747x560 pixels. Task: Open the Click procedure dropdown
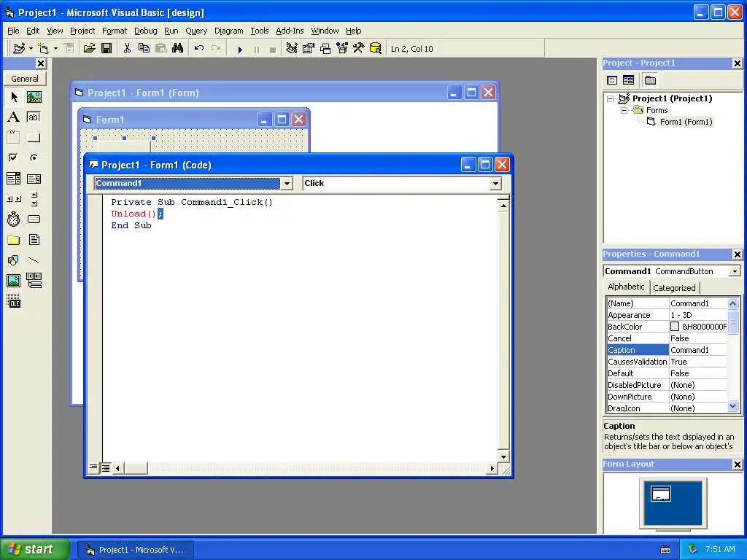[x=495, y=183]
